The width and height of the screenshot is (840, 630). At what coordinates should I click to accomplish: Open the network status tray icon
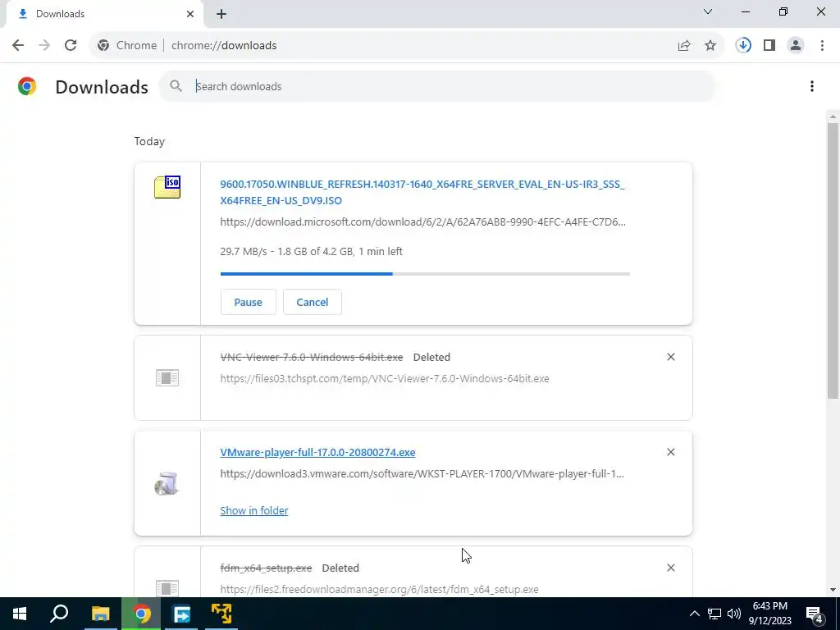coord(714,614)
